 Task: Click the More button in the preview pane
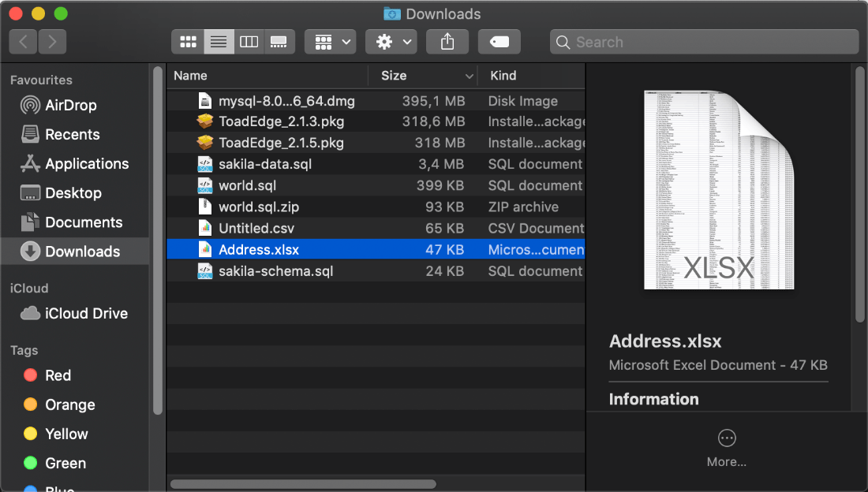coord(726,446)
